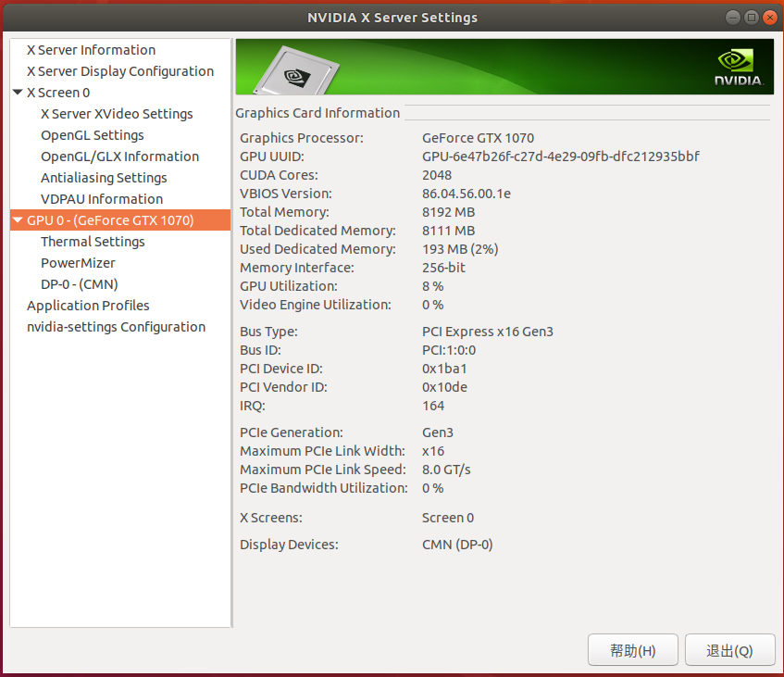Open OpenGL/GLX Information
This screenshot has width=784, height=677.
point(119,157)
